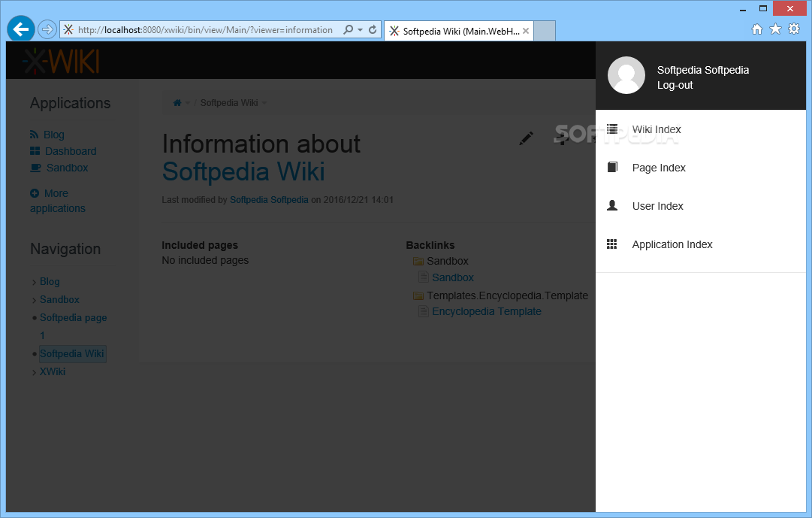Click the Templates.Encyclopedia.Template folder icon
The width and height of the screenshot is (812, 518).
[x=418, y=295]
